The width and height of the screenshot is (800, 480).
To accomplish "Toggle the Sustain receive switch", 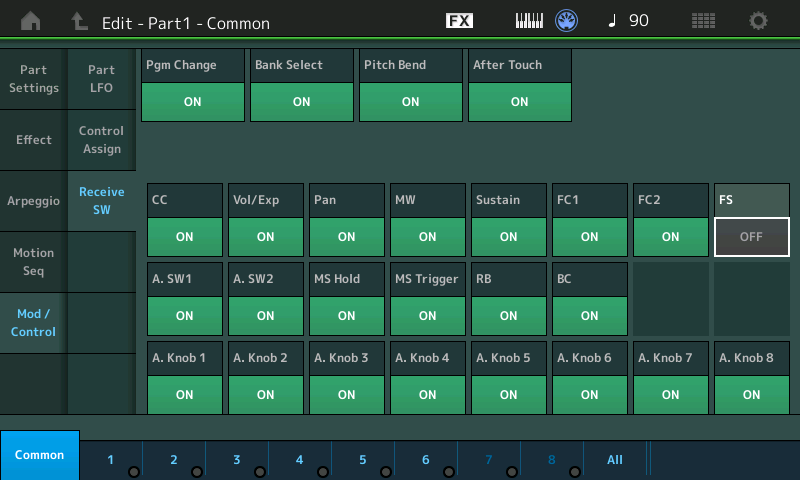I will [509, 237].
